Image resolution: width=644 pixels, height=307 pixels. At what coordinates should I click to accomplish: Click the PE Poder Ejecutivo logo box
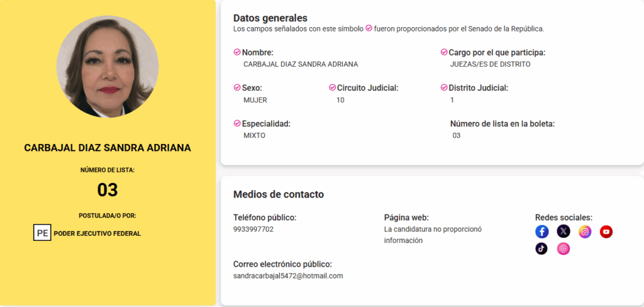[42, 233]
